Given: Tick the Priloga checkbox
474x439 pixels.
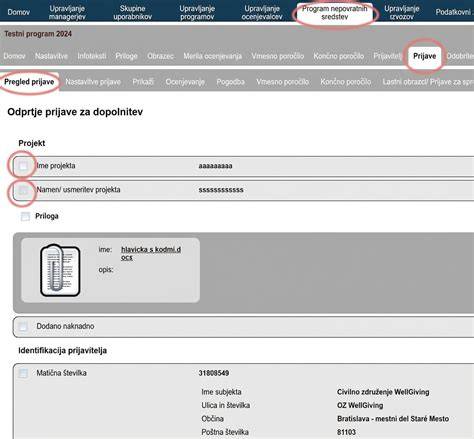Looking at the screenshot, I should (25, 216).
